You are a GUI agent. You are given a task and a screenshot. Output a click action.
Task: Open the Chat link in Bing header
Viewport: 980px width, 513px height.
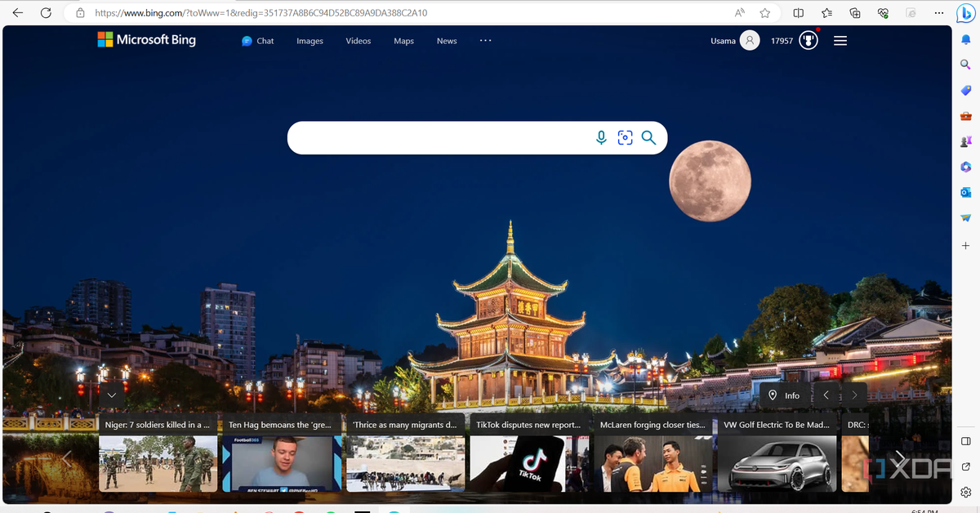(258, 41)
